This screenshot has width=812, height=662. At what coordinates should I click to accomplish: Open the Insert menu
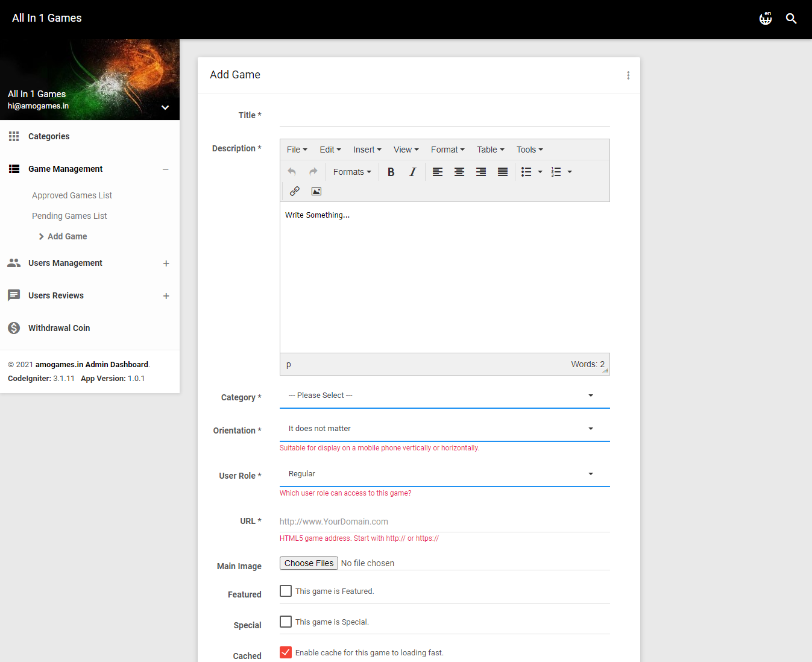click(x=367, y=150)
